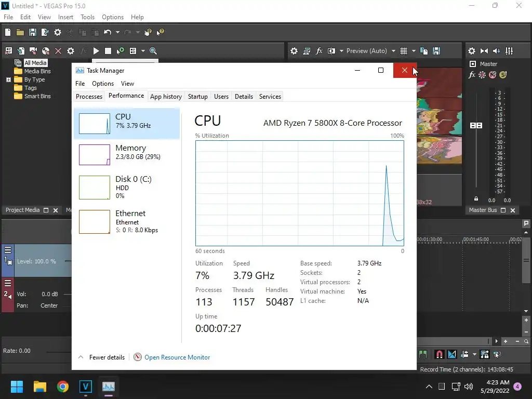
Task: Select Disk 0 (C:) performance entry
Action: point(127,187)
